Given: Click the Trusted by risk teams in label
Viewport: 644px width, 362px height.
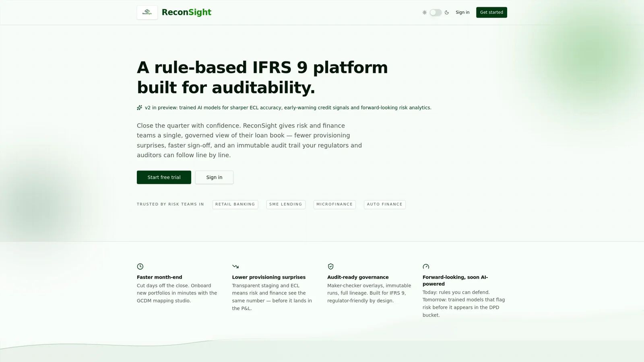Looking at the screenshot, I should click(x=170, y=204).
